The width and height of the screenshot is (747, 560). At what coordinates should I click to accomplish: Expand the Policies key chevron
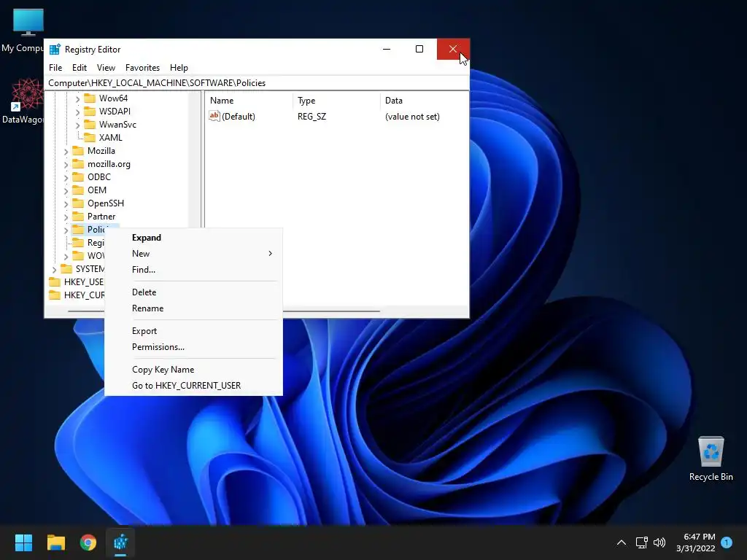(66, 230)
